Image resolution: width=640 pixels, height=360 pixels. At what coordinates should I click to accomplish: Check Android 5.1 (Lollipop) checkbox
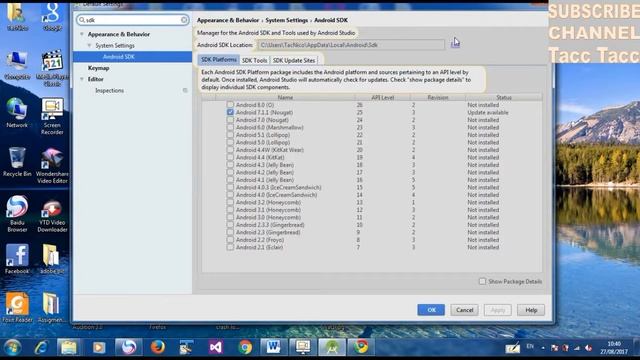coord(230,135)
